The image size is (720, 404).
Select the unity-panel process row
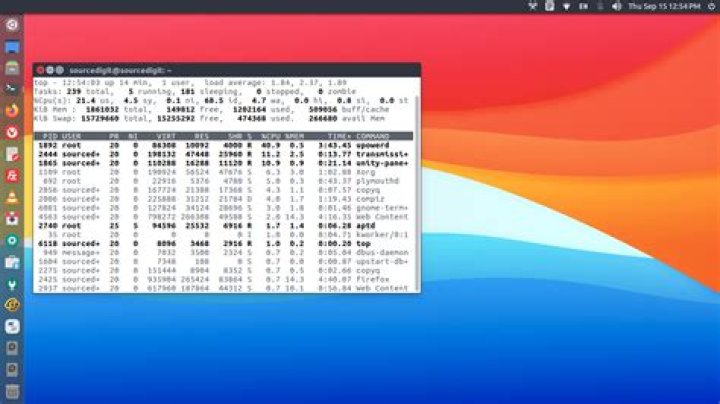click(223, 163)
